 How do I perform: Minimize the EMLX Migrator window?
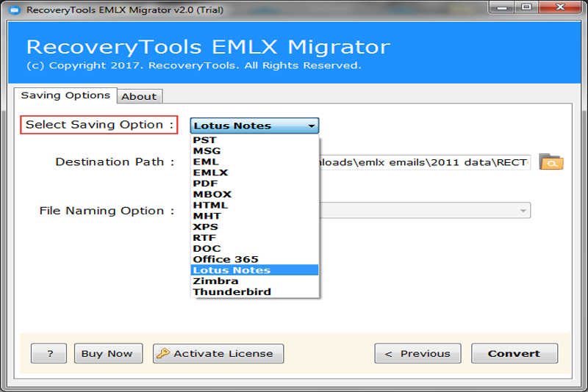pyautogui.click(x=502, y=7)
